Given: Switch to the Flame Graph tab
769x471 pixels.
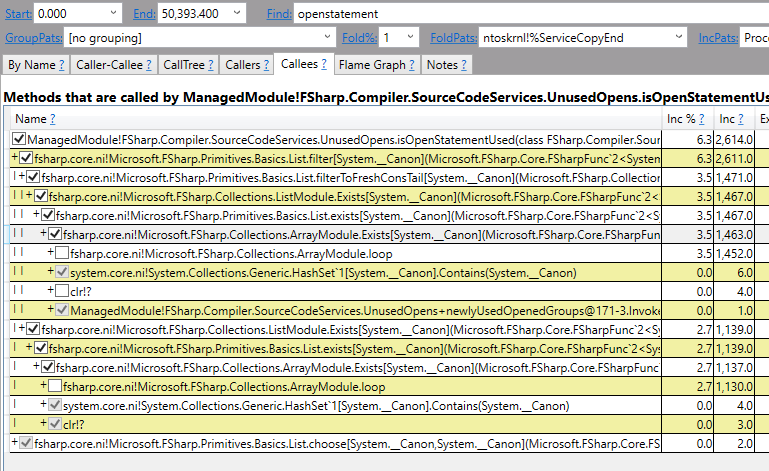Looking at the screenshot, I should (377, 65).
